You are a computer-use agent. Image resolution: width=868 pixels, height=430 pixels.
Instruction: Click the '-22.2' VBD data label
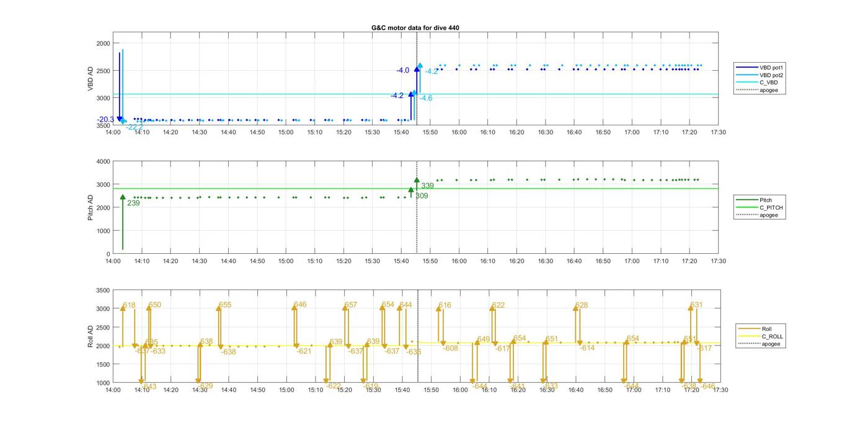tap(135, 127)
